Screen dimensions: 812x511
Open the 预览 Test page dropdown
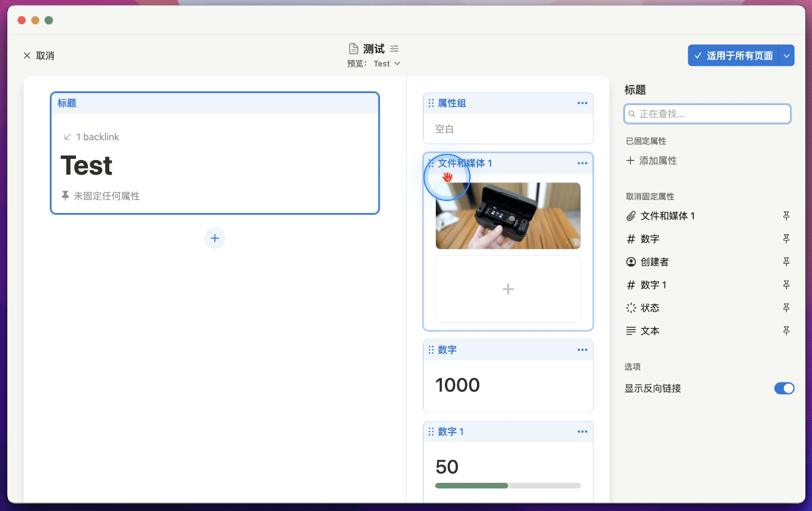click(386, 64)
